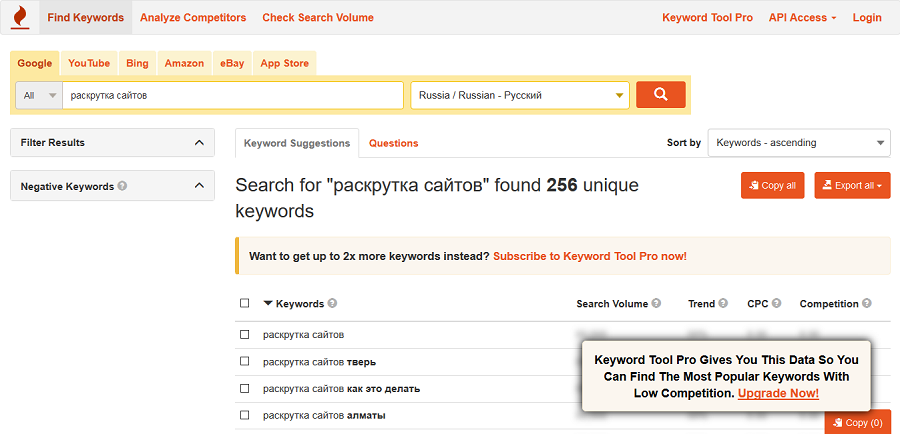The width and height of the screenshot is (900, 434).
Task: Switch to the Amazon tab
Action: 184,63
